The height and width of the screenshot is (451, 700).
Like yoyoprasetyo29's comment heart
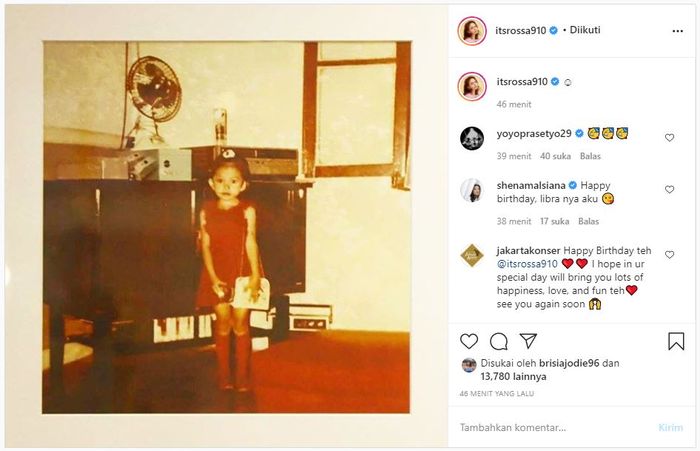669,138
